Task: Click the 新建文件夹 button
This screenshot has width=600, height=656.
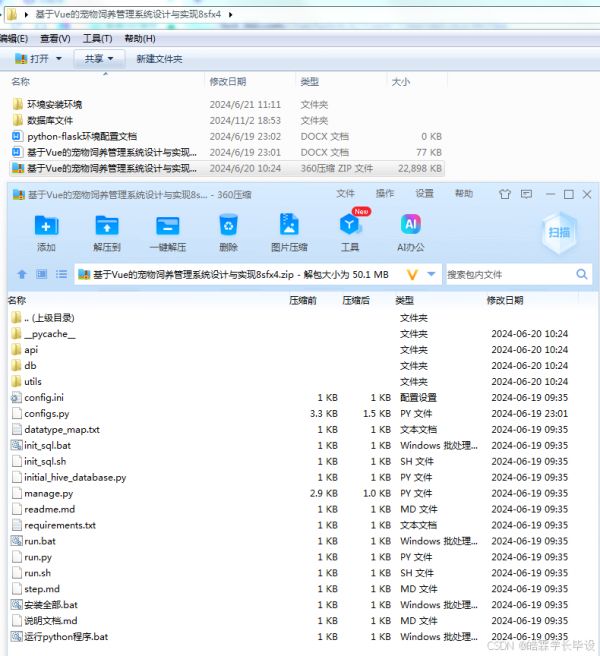Action: point(159,59)
